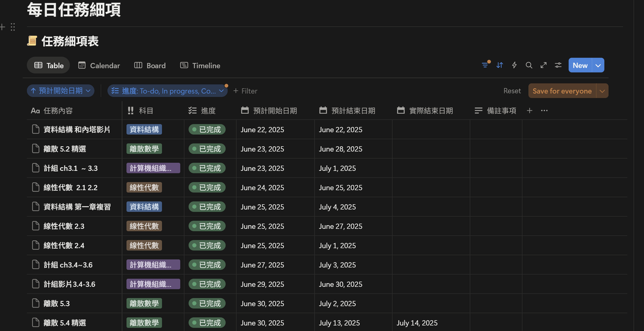The height and width of the screenshot is (331, 644).
Task: Add a new property column plus icon
Action: tap(529, 110)
